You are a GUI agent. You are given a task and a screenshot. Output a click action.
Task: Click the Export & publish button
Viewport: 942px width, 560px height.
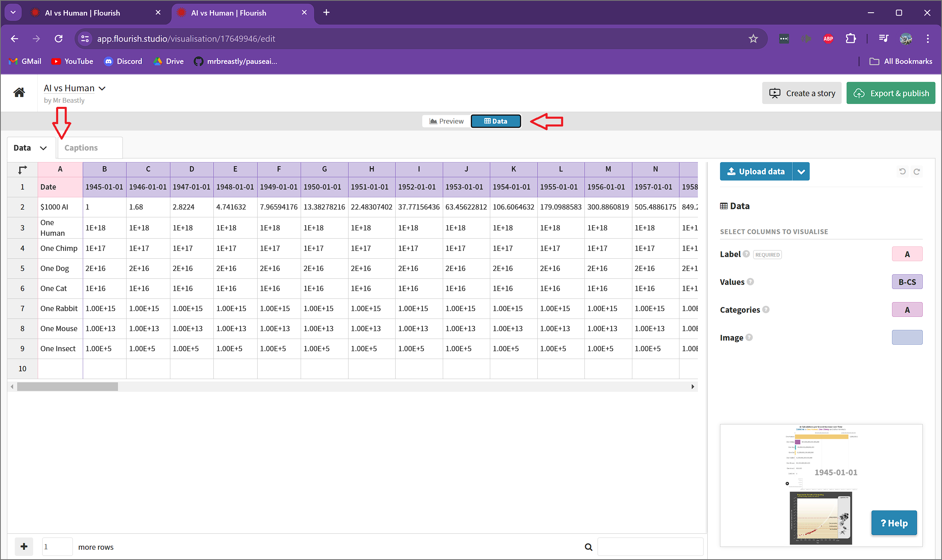[x=890, y=93]
